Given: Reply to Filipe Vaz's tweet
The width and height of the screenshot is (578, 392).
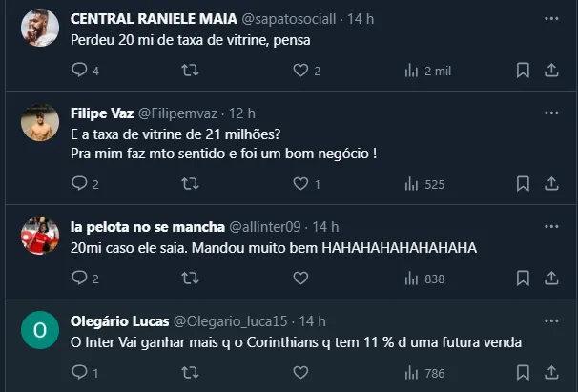Looking at the screenshot, I should pos(79,184).
